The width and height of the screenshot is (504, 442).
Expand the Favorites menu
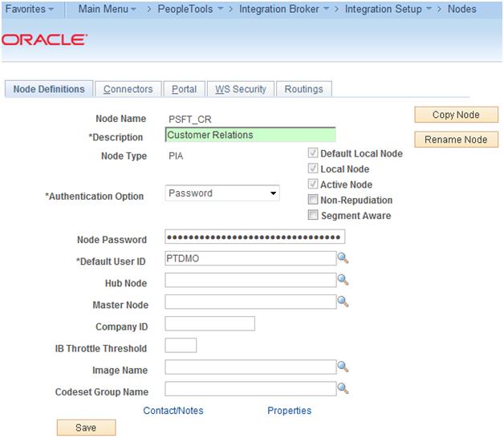(30, 9)
